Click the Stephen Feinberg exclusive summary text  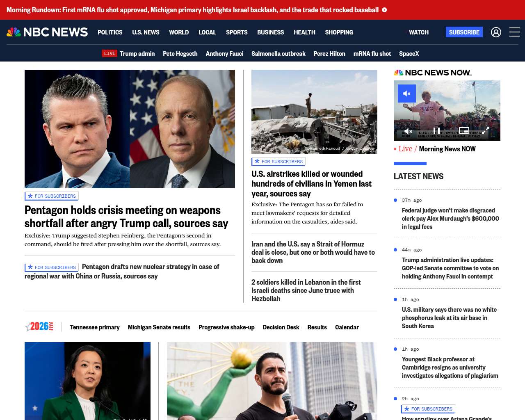(123, 240)
